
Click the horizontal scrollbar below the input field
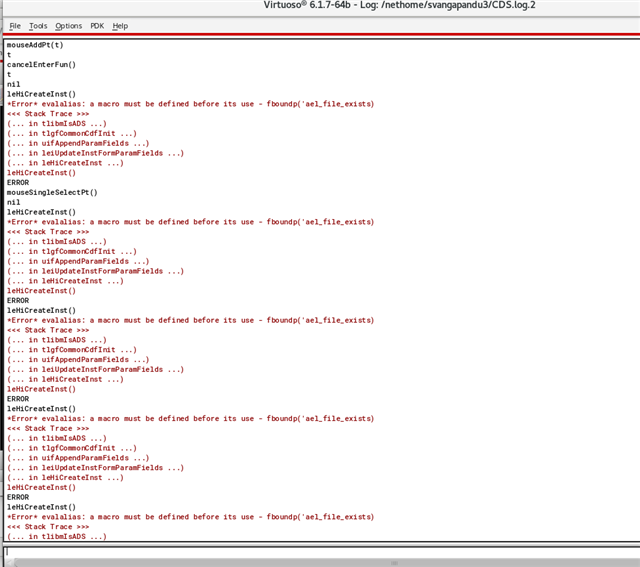tap(320, 563)
